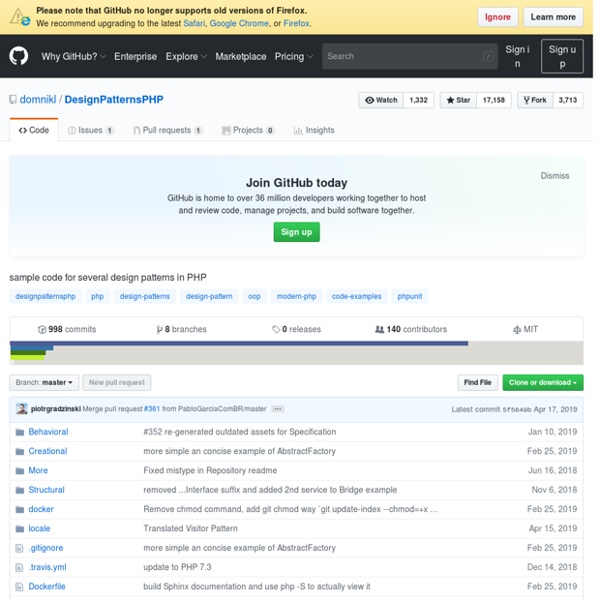
Task: Click header Sign up outlined button
Action: (562, 56)
